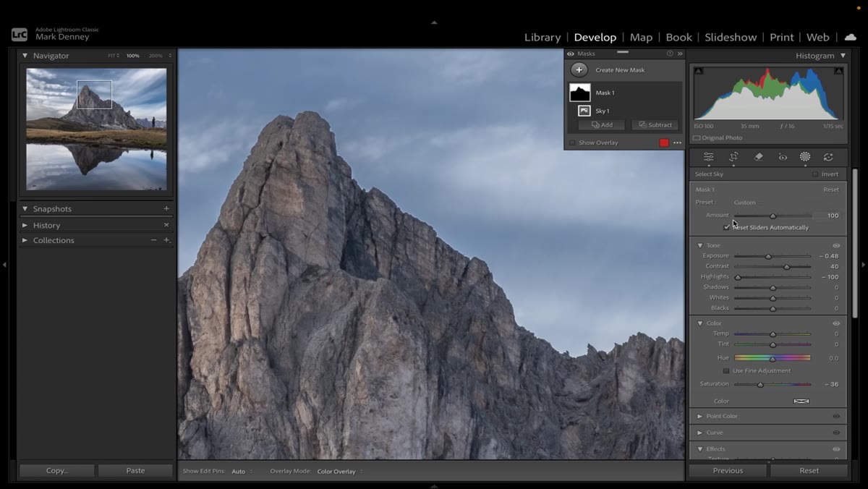Screen dimensions: 868x489
Task: Collapse the Masks panel with double-chevron
Action: tap(680, 54)
